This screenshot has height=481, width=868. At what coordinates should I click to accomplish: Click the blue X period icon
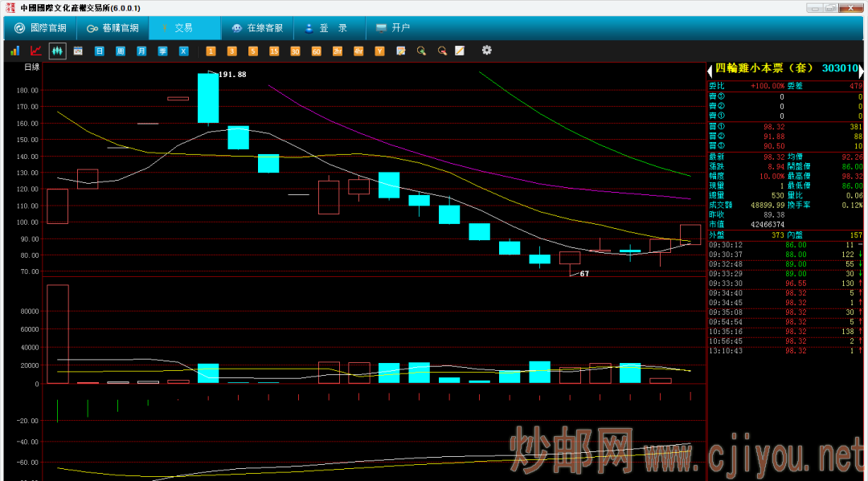pyautogui.click(x=183, y=51)
